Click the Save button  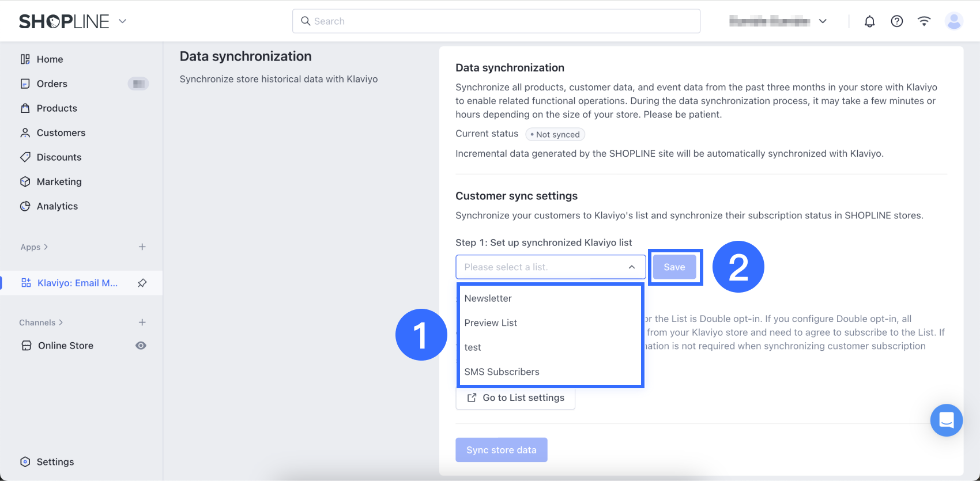(x=674, y=267)
